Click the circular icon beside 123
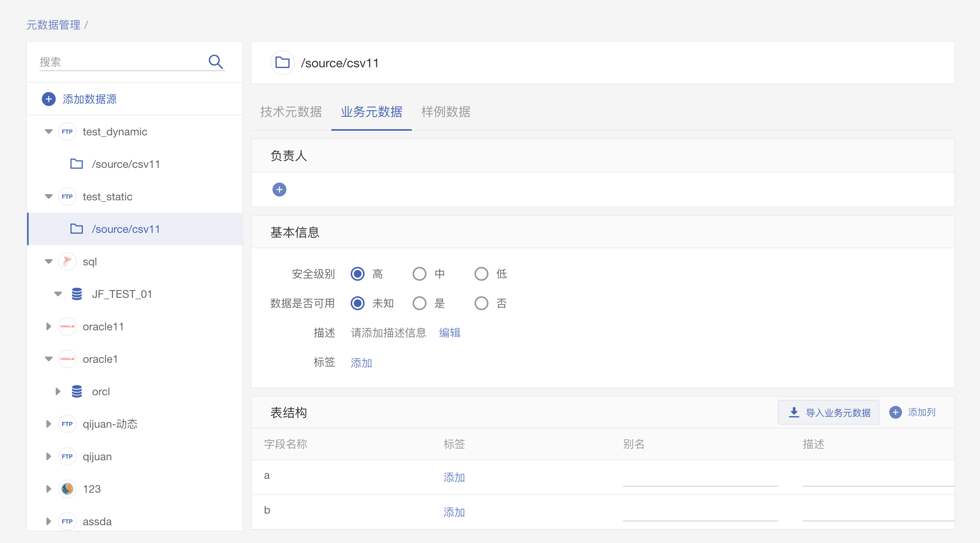 (x=67, y=489)
